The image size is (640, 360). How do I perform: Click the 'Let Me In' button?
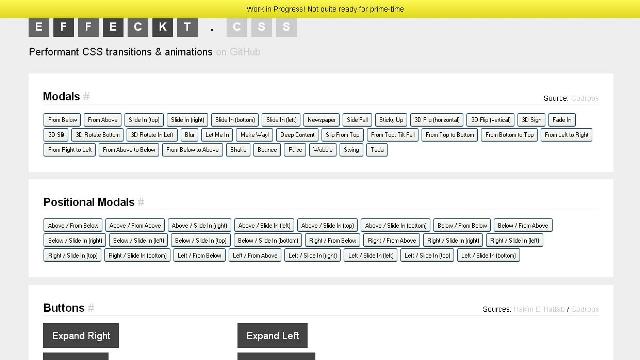[x=217, y=135]
